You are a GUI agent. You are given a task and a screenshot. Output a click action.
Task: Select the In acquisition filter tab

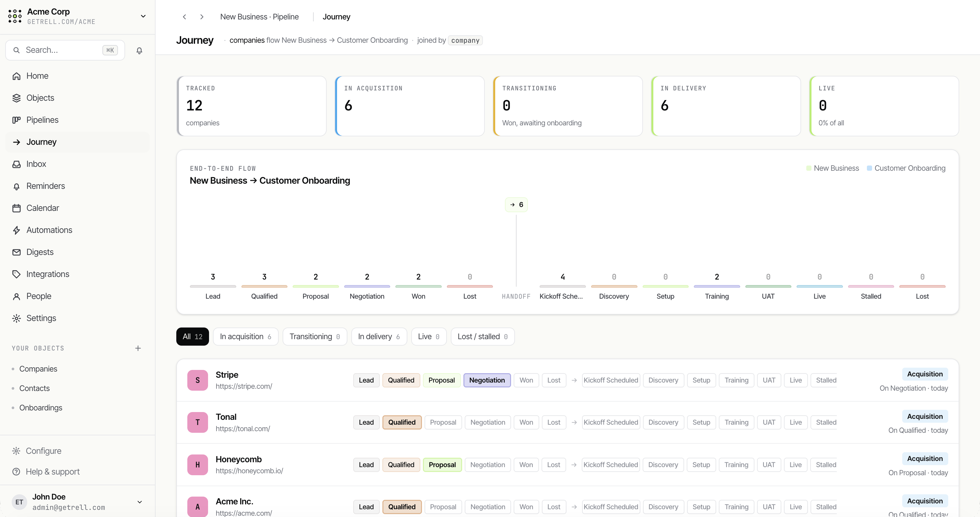tap(246, 337)
